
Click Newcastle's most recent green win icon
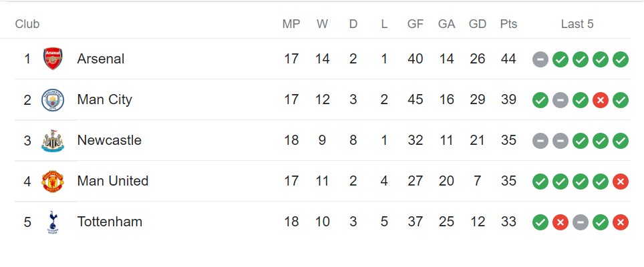pos(621,141)
